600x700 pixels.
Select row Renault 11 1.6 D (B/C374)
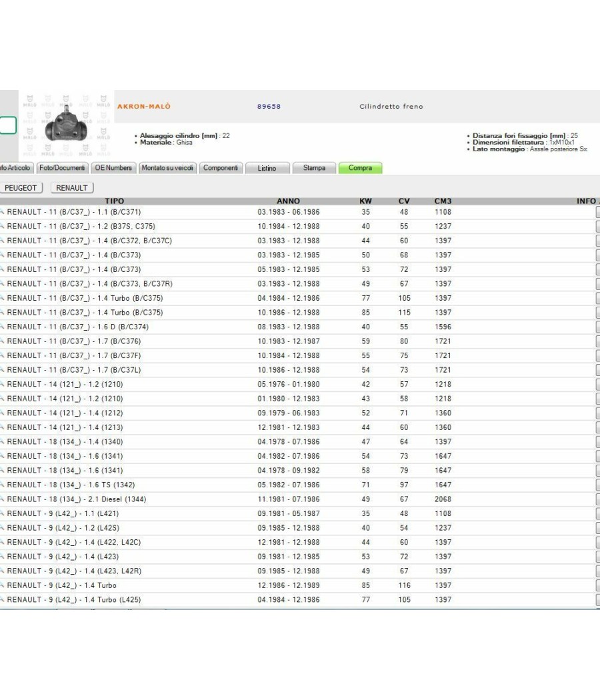[299, 327]
